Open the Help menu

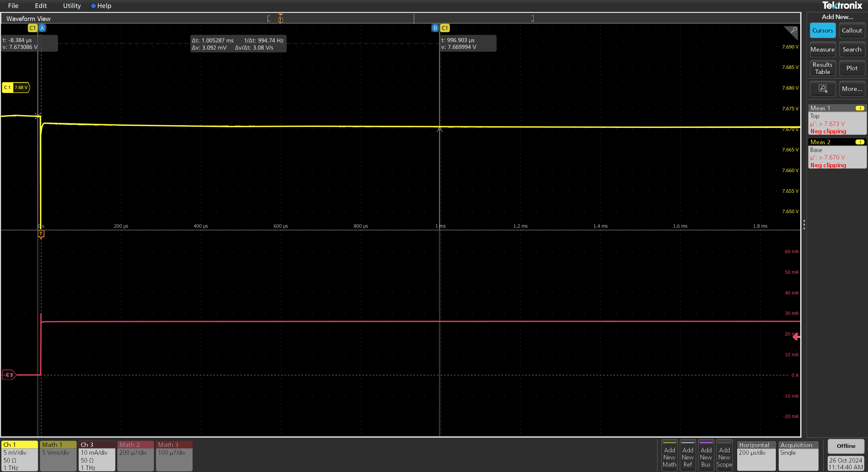[x=101, y=6]
